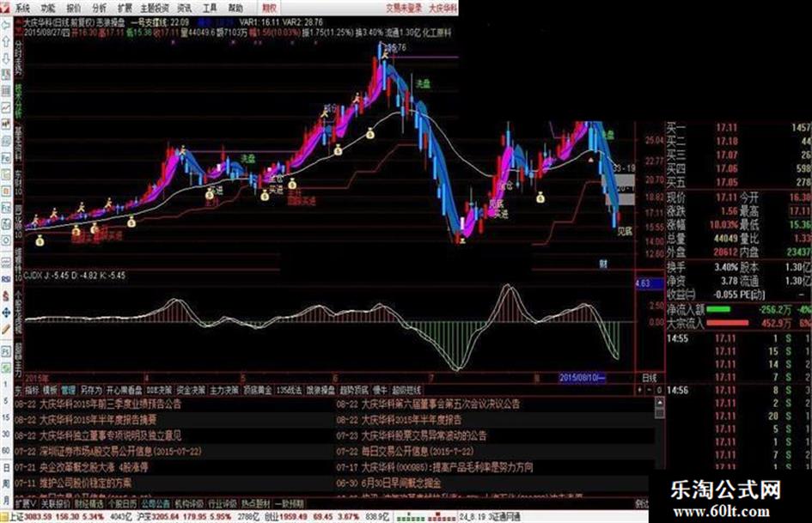Switch to the 财经精选 tab
Viewport: 812px width, 523px height.
click(x=89, y=503)
